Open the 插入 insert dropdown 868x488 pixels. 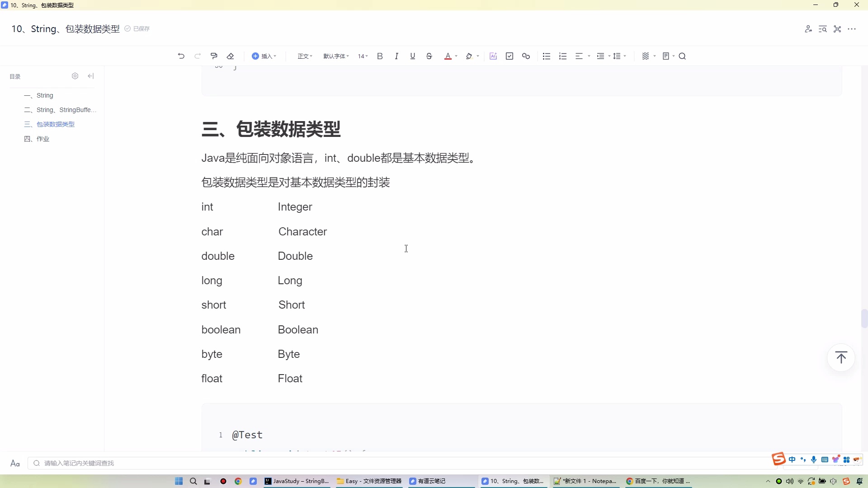tap(264, 56)
